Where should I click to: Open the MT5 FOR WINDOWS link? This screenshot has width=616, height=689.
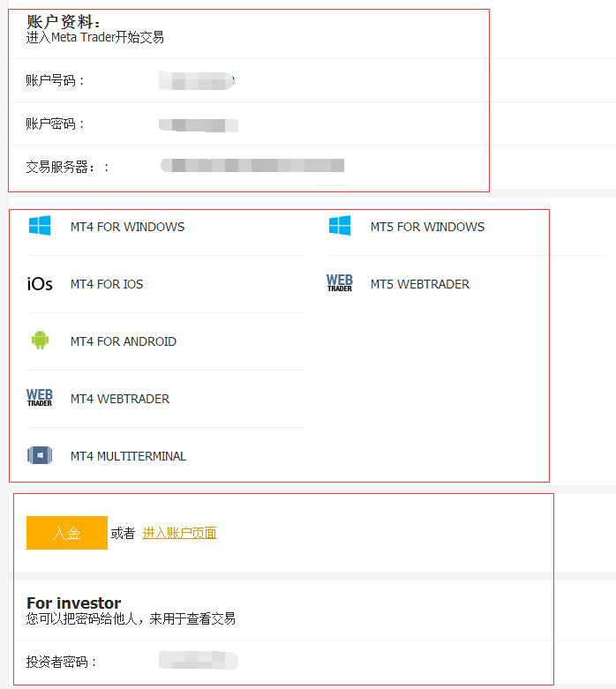[x=427, y=227]
